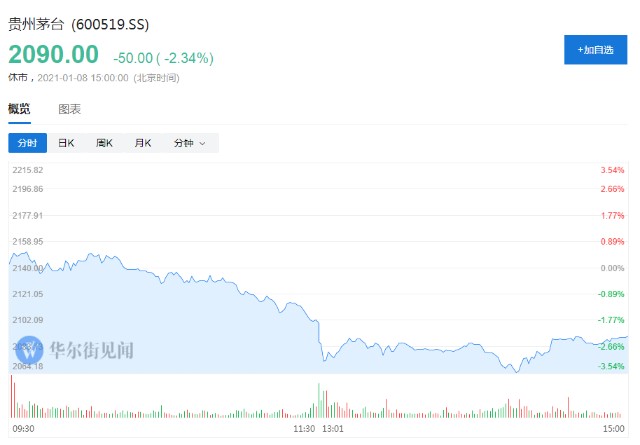Click the 贵州茅台 (600519.SS) stock title

(79, 24)
